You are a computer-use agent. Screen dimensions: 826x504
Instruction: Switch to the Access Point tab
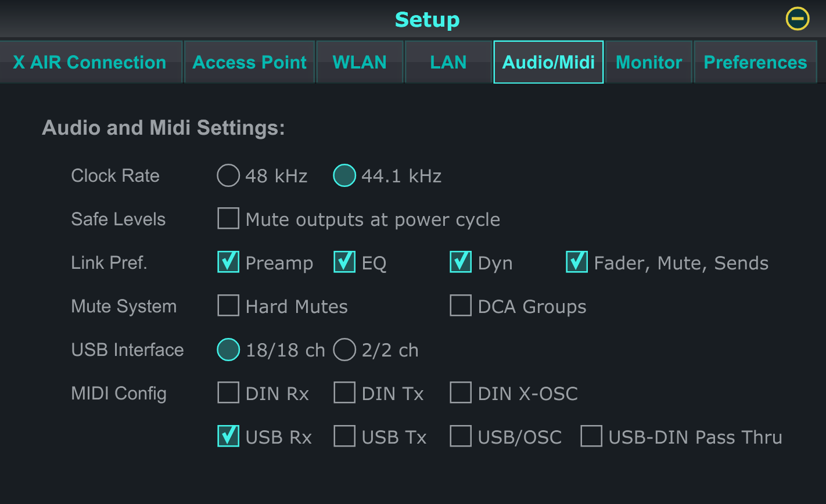click(x=249, y=62)
